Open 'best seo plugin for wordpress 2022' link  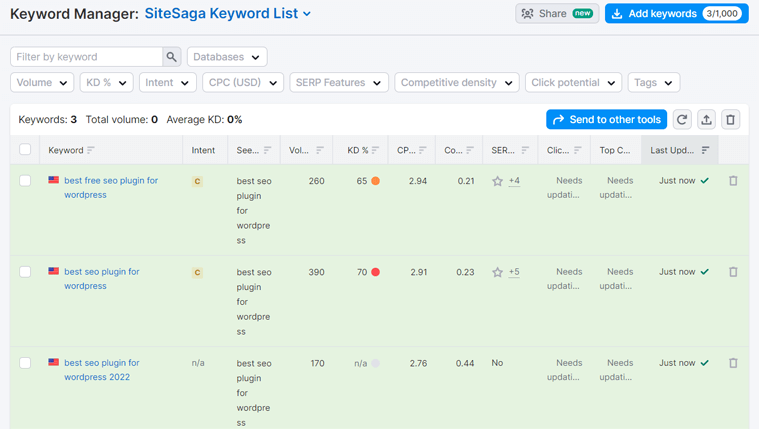point(102,369)
